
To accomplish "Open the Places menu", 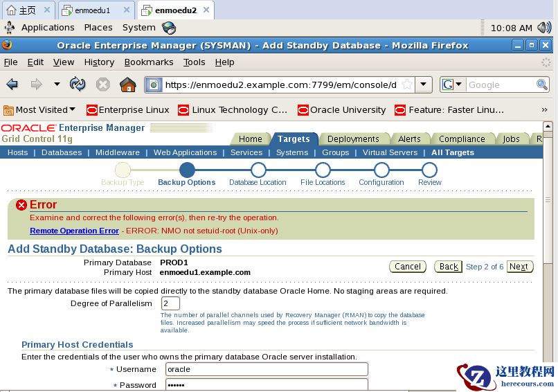I will 98,28.
